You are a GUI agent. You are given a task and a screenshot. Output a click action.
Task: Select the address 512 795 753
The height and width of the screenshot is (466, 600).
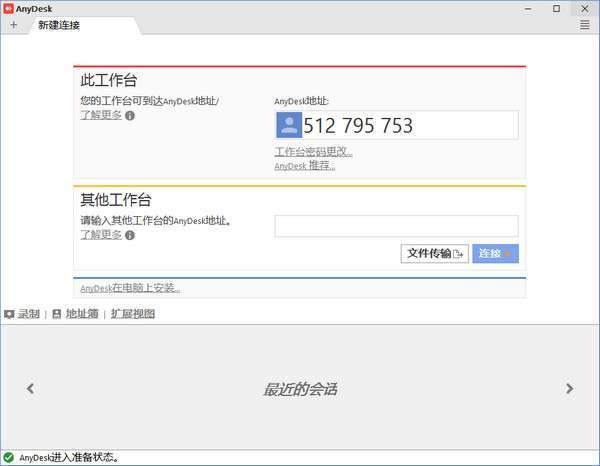[358, 125]
